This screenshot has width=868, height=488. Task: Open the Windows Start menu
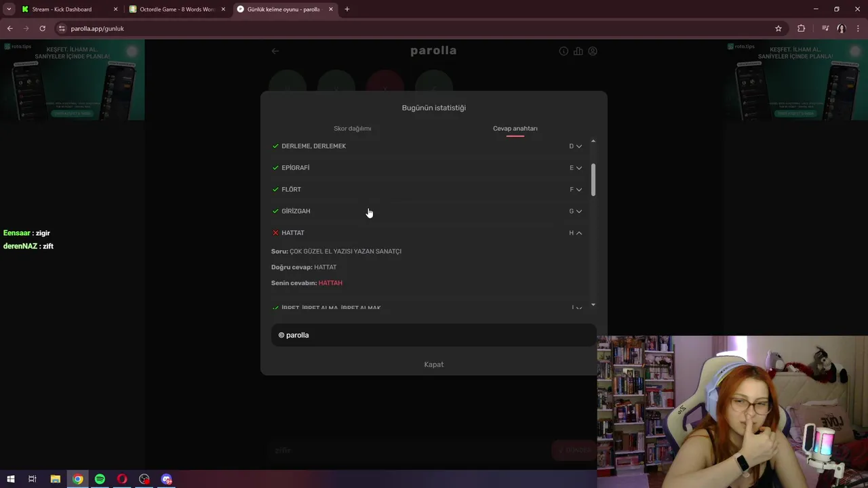10,479
